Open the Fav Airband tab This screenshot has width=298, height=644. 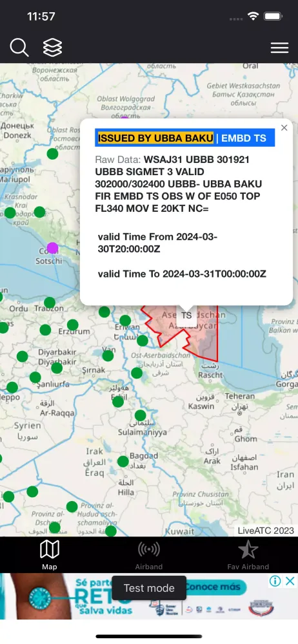[x=248, y=555]
